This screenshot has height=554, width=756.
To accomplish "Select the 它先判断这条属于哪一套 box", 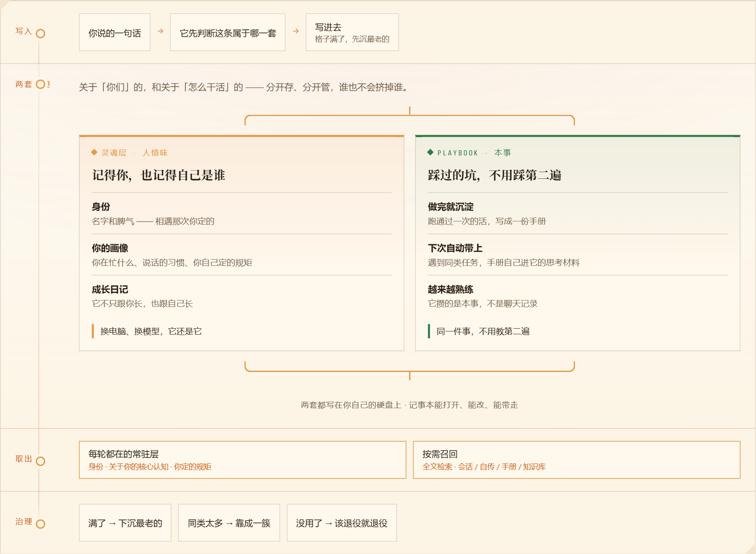I will (x=228, y=33).
